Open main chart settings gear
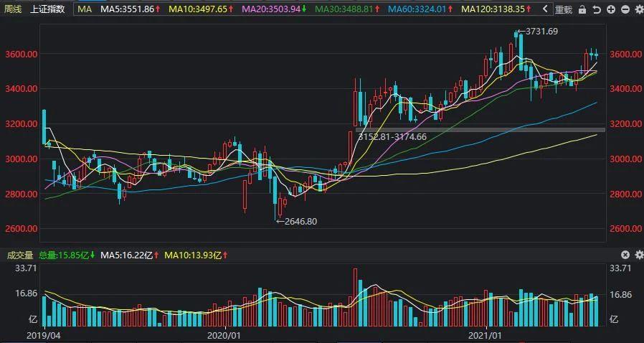 click(x=638, y=9)
